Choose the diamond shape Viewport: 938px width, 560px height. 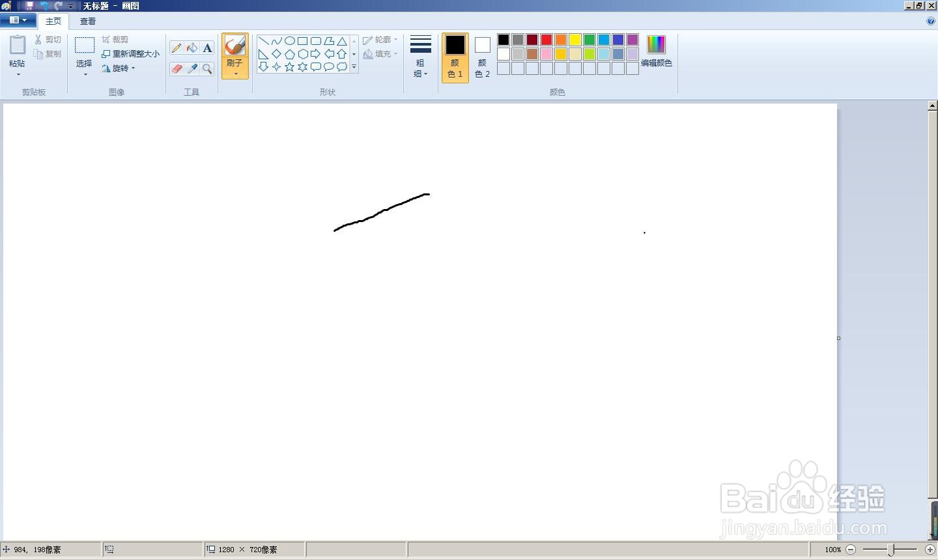point(277,54)
